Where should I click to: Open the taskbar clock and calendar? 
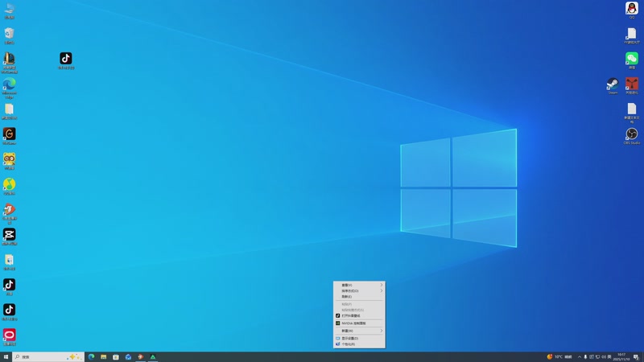tap(621, 356)
